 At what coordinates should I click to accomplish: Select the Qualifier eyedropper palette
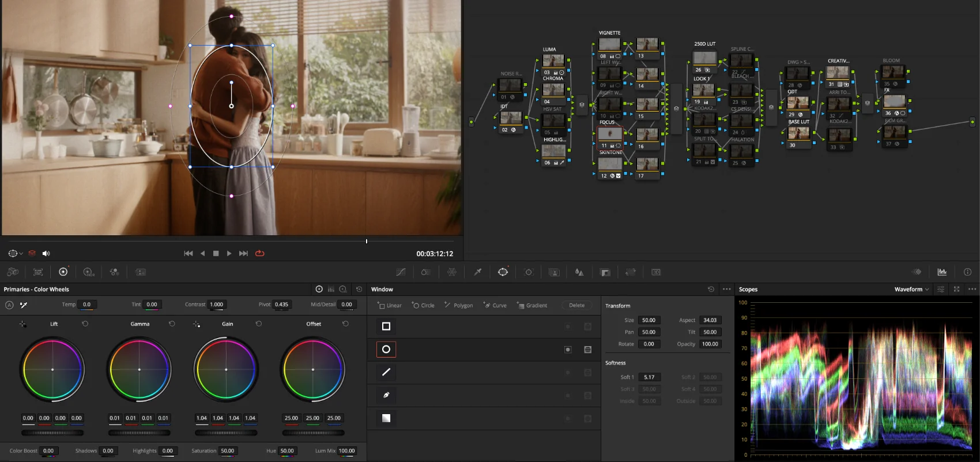coord(478,272)
